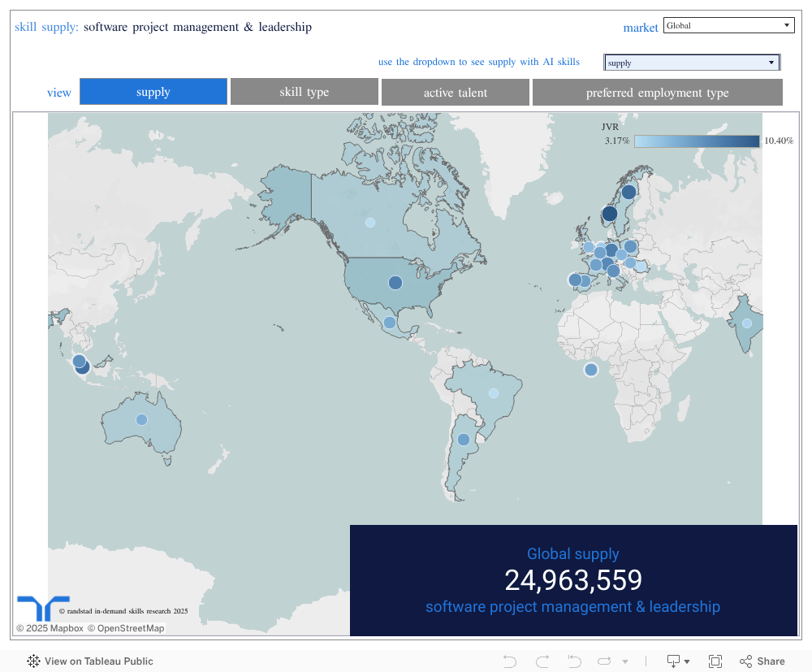Image resolution: width=812 pixels, height=672 pixels.
Task: Click the Undo arrow icon
Action: pos(509,661)
